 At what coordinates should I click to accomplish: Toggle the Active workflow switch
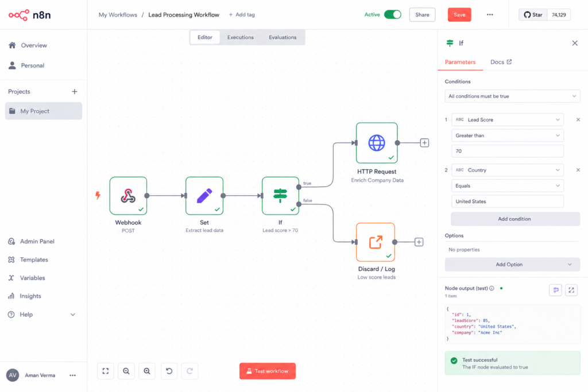(x=393, y=14)
